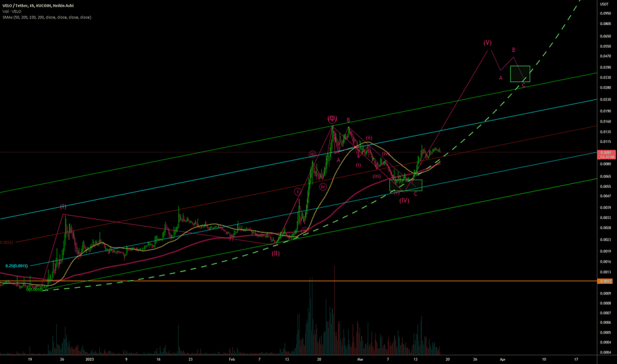Click projected A label after wave (V)
This screenshot has width=617, height=364.
pyautogui.click(x=501, y=78)
